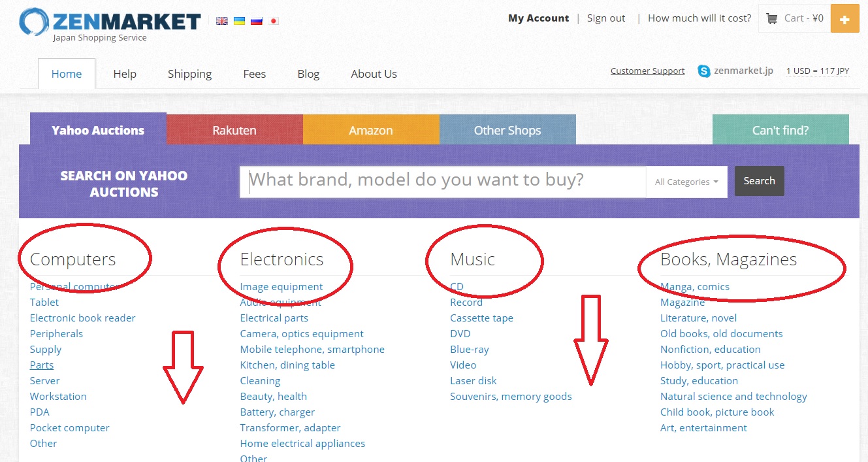
Task: Open the PDA category
Action: click(x=40, y=412)
